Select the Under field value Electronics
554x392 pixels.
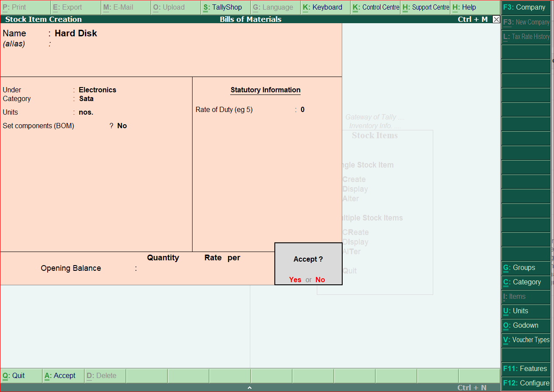tap(98, 90)
